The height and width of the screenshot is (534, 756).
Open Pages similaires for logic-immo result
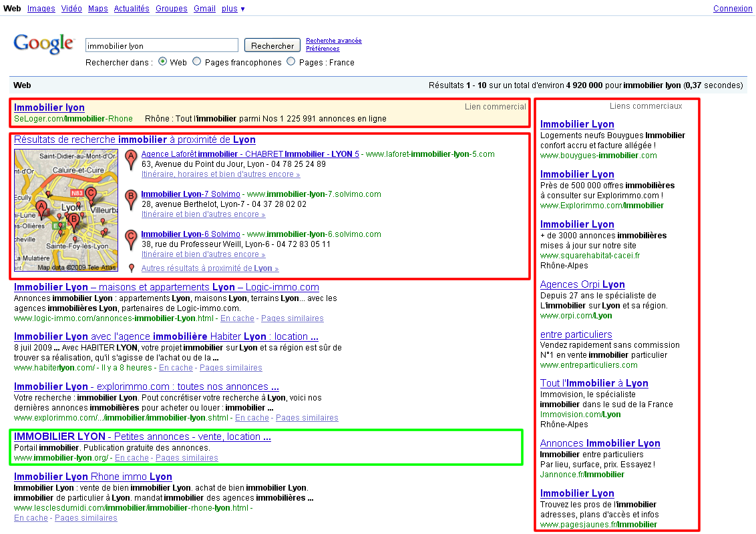292,318
